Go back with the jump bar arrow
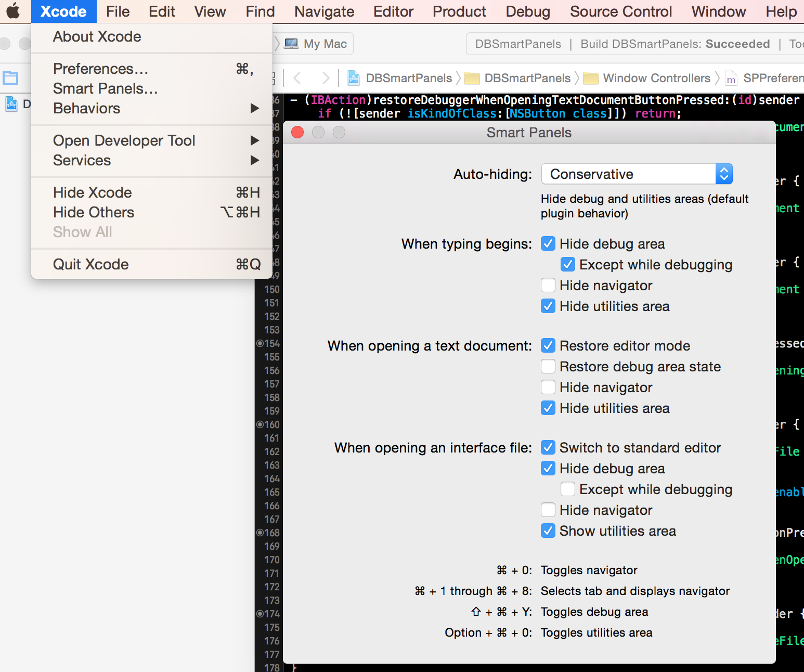804x672 pixels. point(297,79)
